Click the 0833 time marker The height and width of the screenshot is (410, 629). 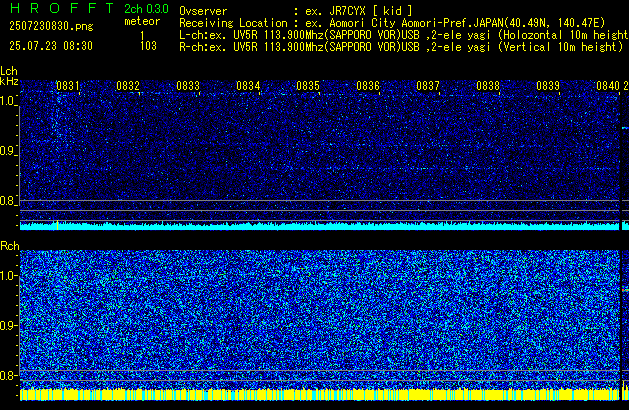(x=188, y=86)
